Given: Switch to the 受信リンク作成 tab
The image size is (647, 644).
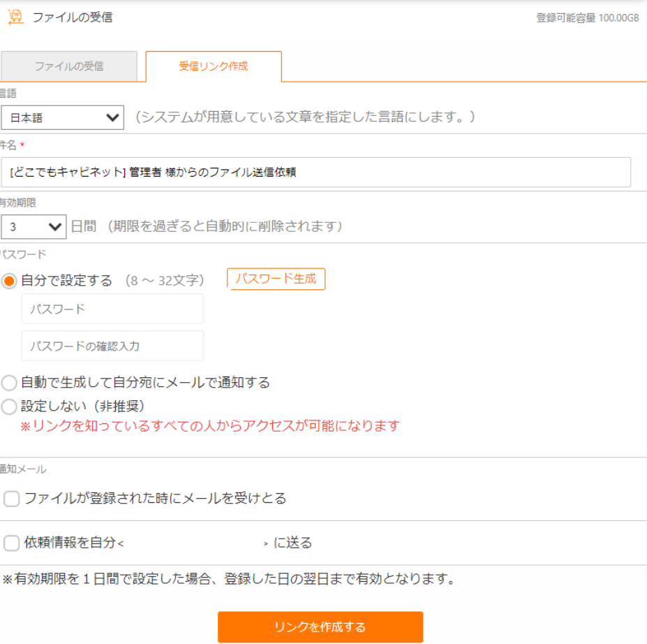Looking at the screenshot, I should pos(212,66).
